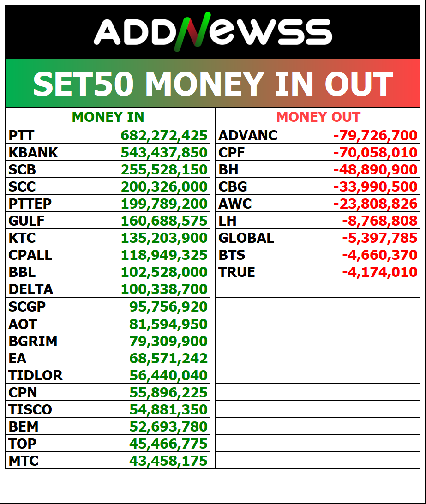Select the ADVANC value -79,726,700
This screenshot has height=504, width=426.
point(375,136)
